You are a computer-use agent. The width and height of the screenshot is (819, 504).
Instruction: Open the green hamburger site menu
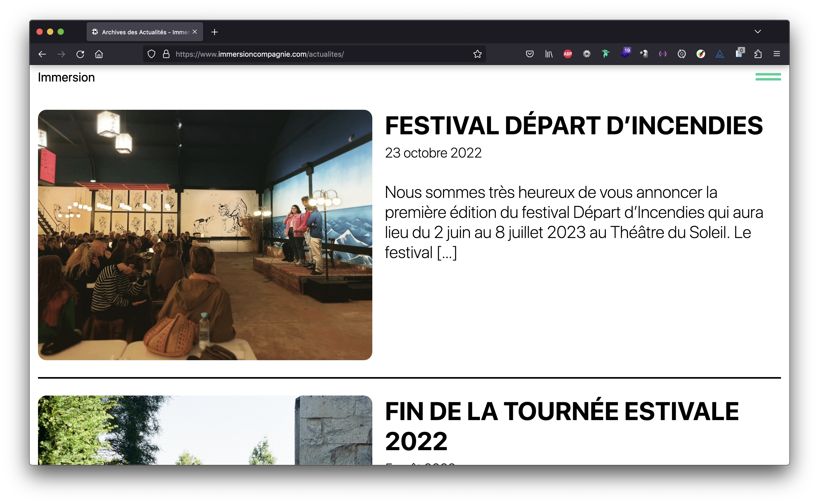point(768,77)
